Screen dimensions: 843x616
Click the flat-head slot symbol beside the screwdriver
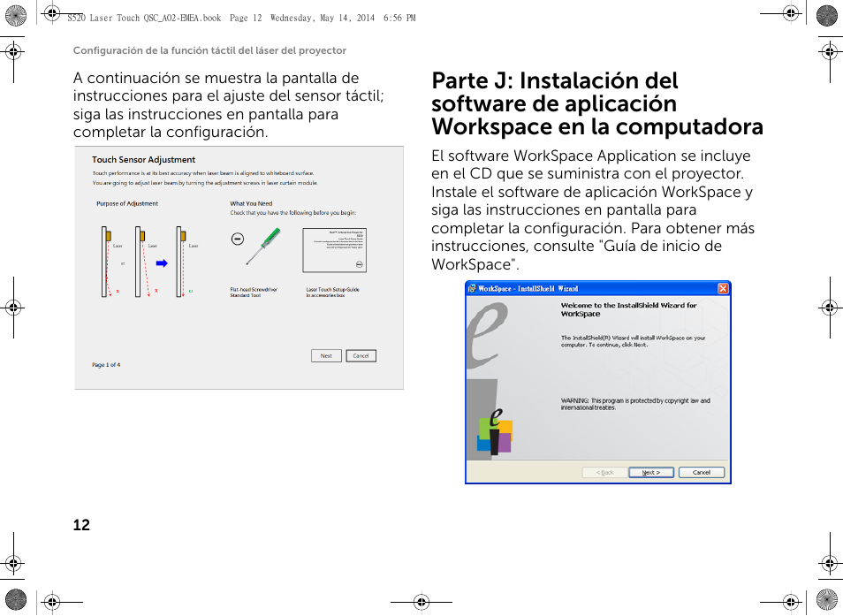click(238, 239)
